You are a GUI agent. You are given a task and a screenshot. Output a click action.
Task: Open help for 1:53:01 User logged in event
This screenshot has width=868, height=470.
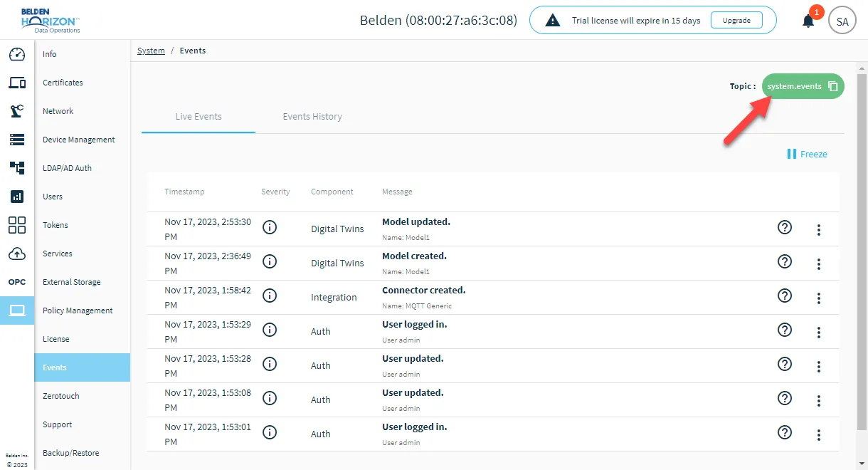785,432
